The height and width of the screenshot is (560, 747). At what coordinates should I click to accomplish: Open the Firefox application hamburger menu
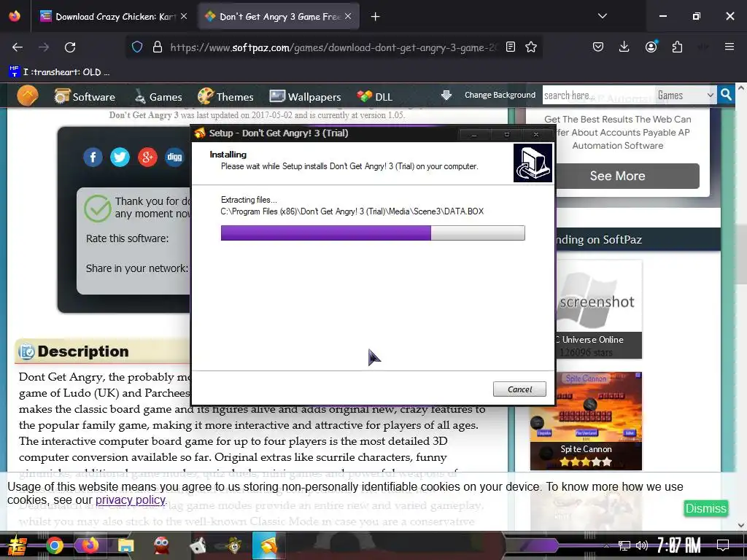pos(729,47)
